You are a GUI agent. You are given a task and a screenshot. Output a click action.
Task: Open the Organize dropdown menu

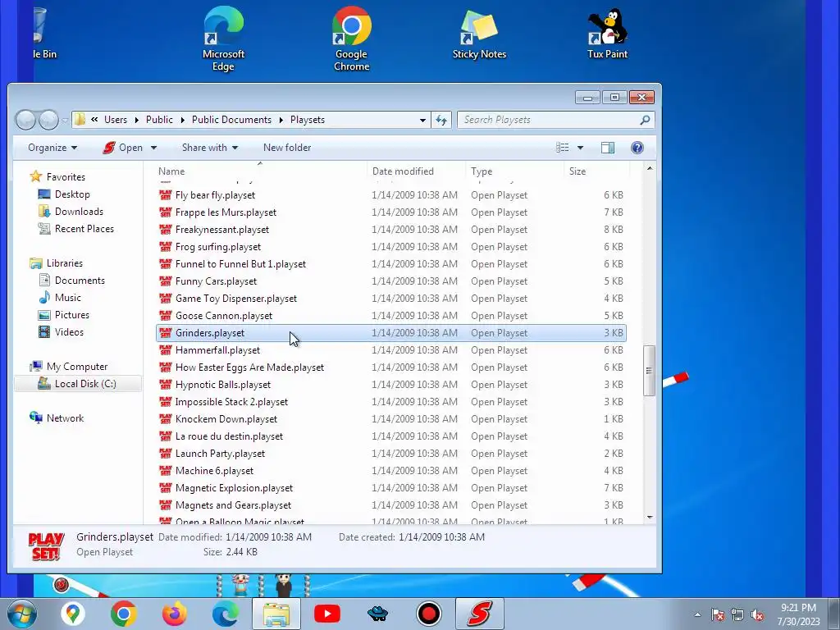pyautogui.click(x=52, y=148)
